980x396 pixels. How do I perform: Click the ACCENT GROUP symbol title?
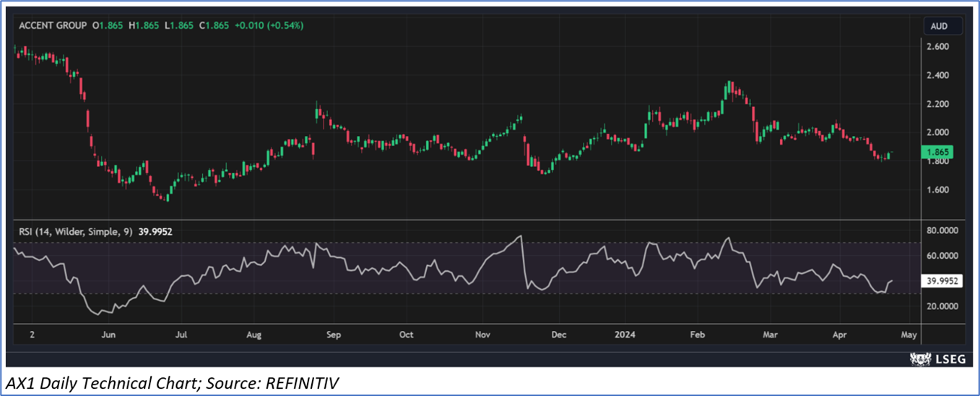click(52, 25)
